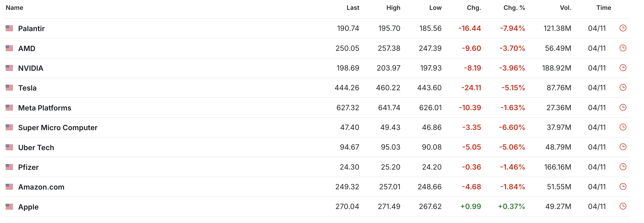Image resolution: width=644 pixels, height=223 pixels.
Task: Open the Amazon.com stock page
Action: pos(41,187)
